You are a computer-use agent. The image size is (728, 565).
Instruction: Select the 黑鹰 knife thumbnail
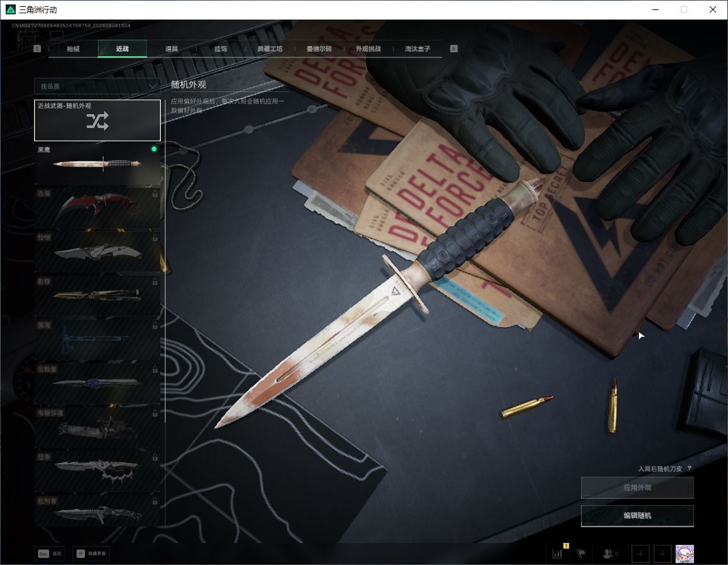point(97,164)
